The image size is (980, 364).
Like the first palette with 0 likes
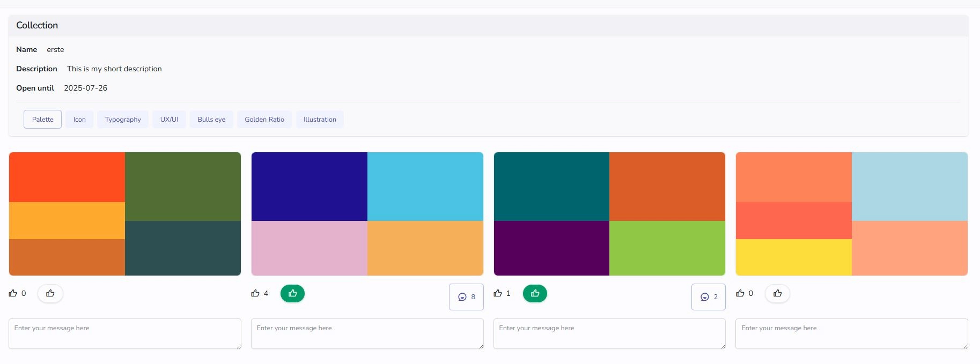(x=50, y=293)
